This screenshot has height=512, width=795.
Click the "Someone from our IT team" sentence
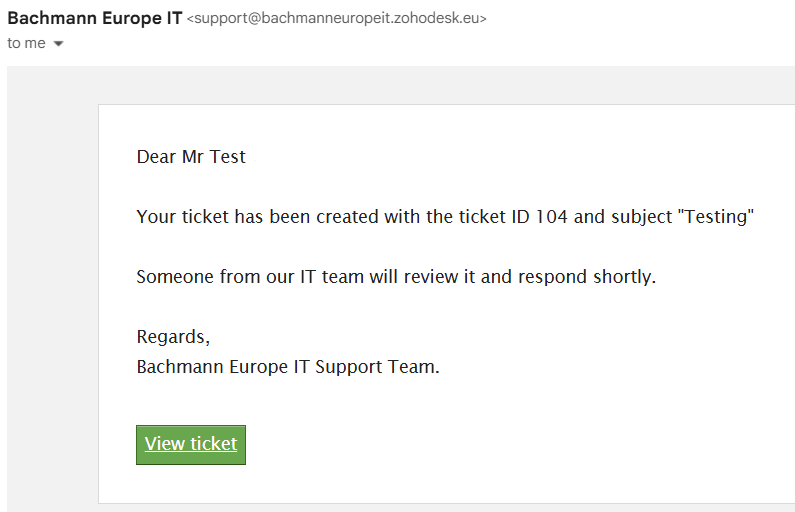pos(396,277)
